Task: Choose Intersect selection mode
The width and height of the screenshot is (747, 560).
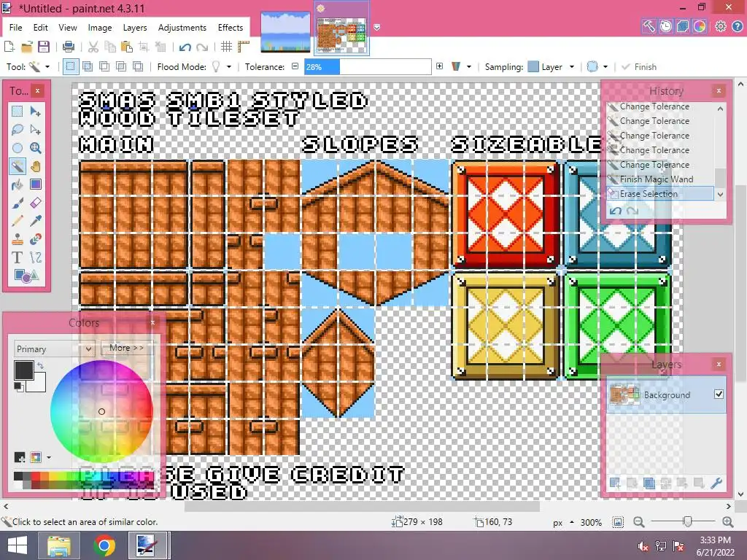Action: coord(121,66)
